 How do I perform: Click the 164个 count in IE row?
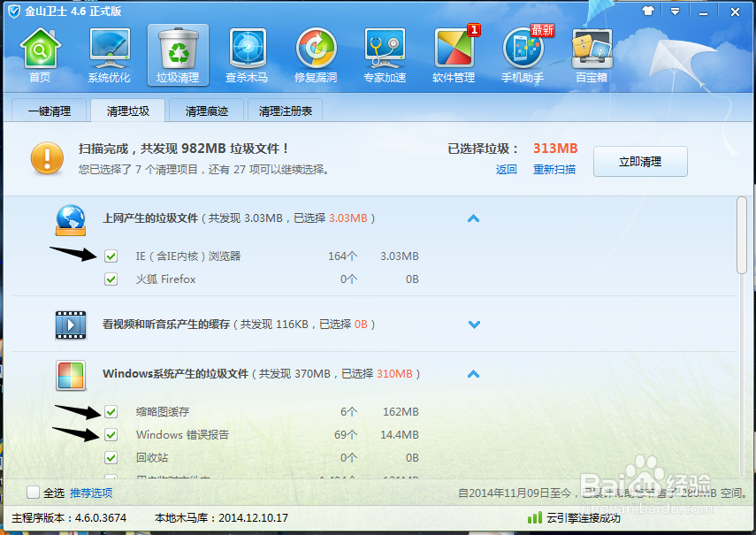pos(343,256)
